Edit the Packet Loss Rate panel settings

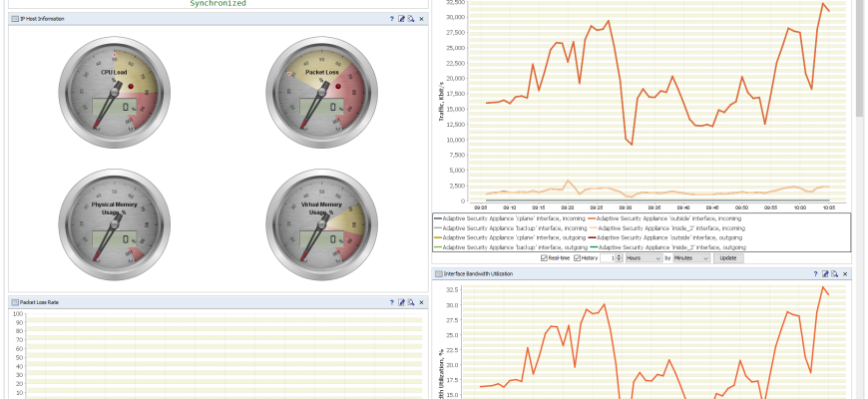tap(401, 302)
